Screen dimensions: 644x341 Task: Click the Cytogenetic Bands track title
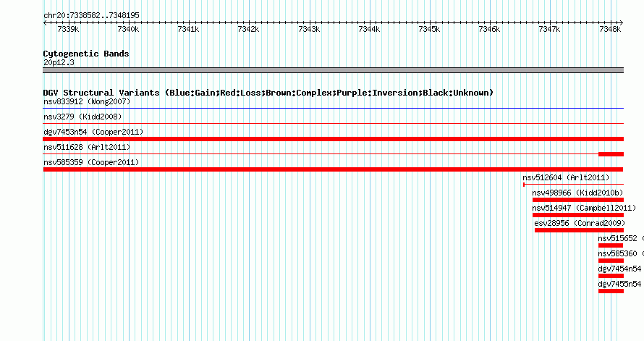[86, 54]
